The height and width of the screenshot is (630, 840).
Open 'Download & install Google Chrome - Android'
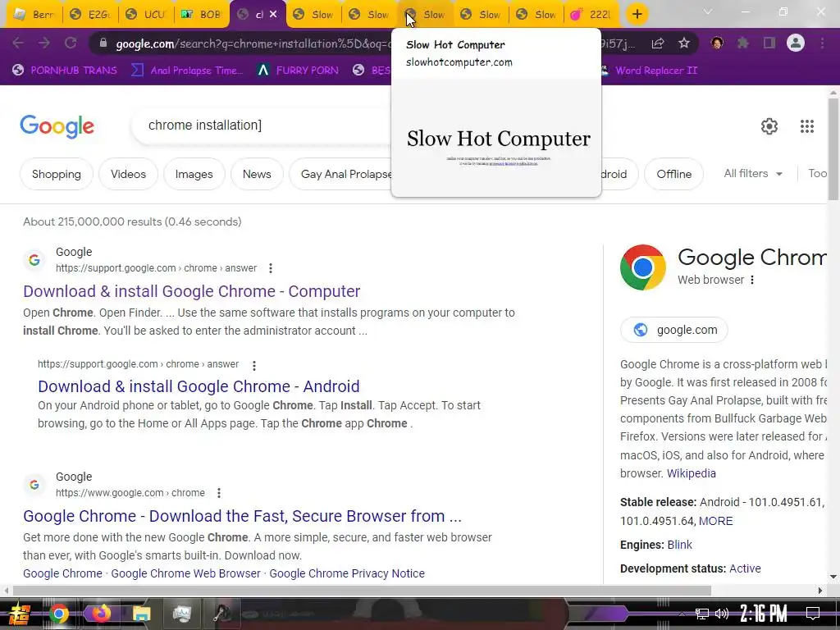pos(199,386)
